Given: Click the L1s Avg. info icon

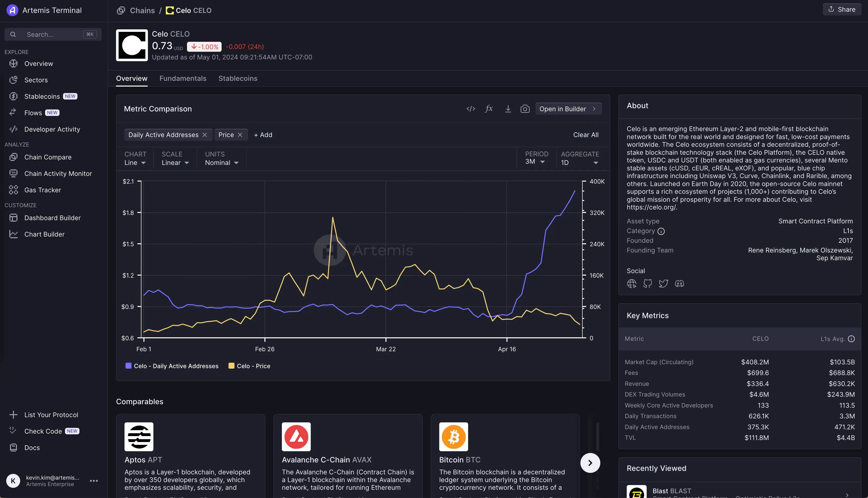Looking at the screenshot, I should point(851,339).
